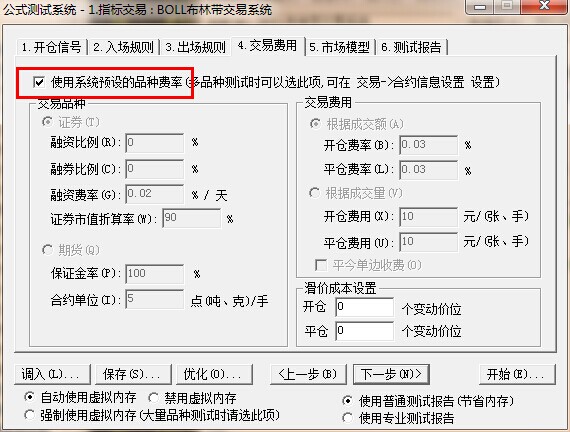This screenshot has height=432, width=570.
Task: Click the 融券比例(C) input field
Action: click(x=155, y=169)
